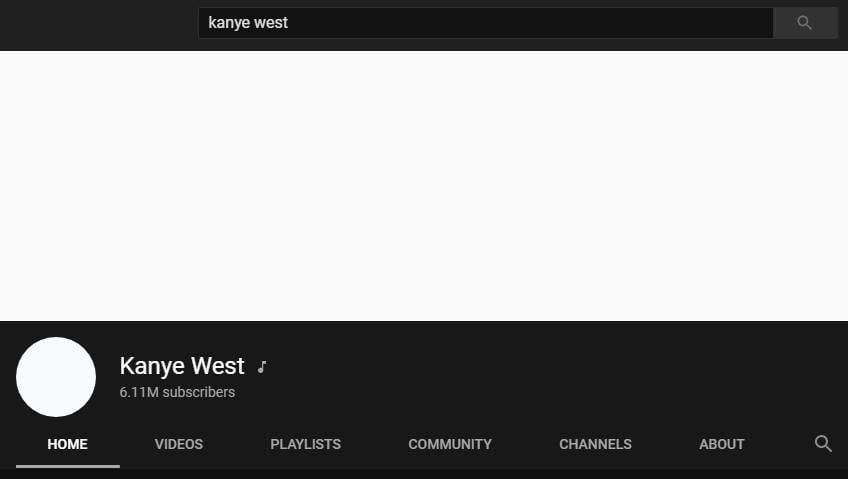Click the word 'west' in the search field
This screenshot has width=848, height=479.
270,23
